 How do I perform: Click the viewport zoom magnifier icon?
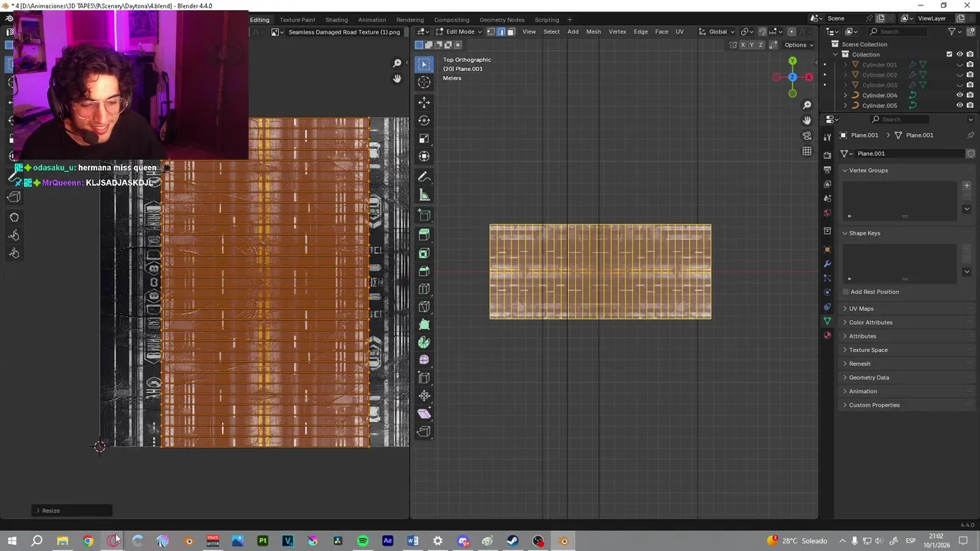[807, 105]
